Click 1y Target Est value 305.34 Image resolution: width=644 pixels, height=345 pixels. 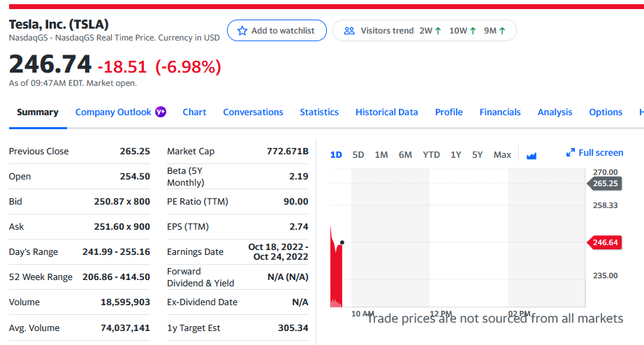coord(293,328)
